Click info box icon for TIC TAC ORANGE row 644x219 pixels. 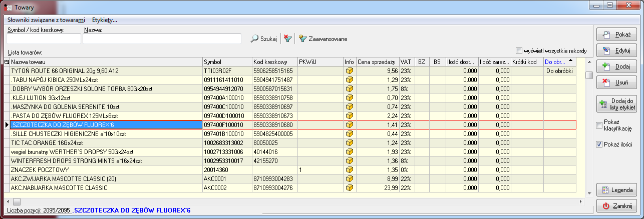coord(350,142)
